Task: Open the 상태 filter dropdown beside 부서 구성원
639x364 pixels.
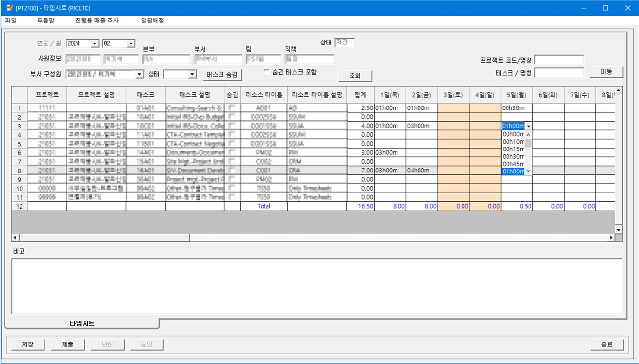Action: (192, 74)
